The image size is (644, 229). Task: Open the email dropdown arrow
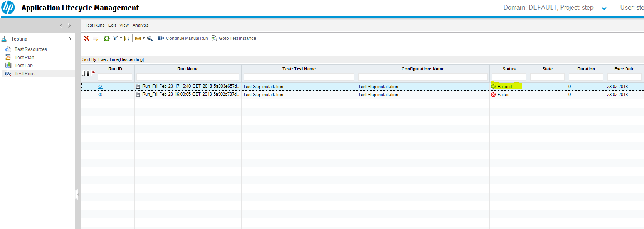[x=143, y=38]
